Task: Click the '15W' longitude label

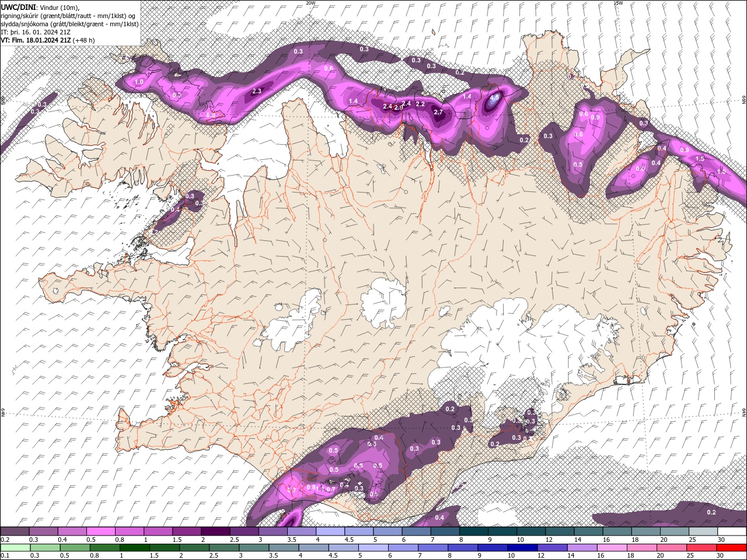Action: pos(618,2)
